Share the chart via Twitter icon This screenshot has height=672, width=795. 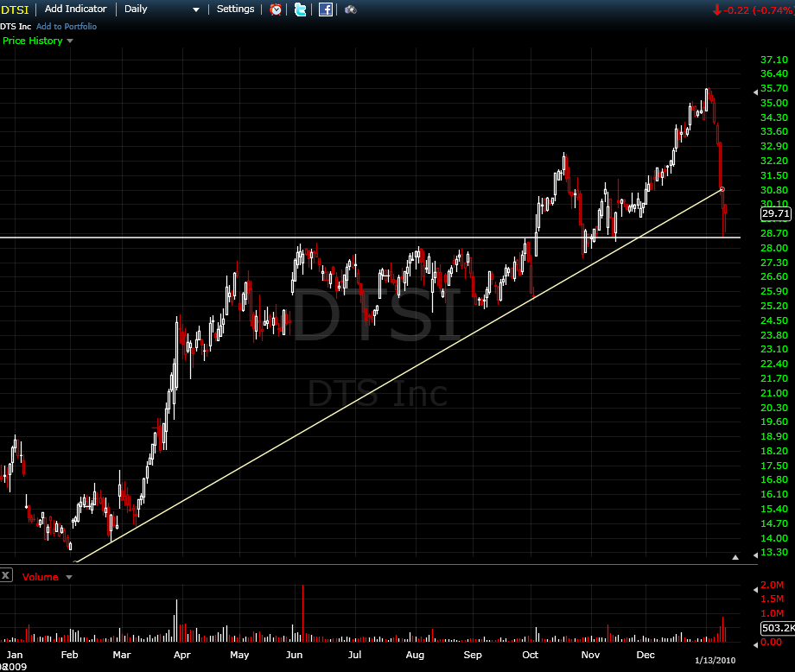click(x=300, y=10)
